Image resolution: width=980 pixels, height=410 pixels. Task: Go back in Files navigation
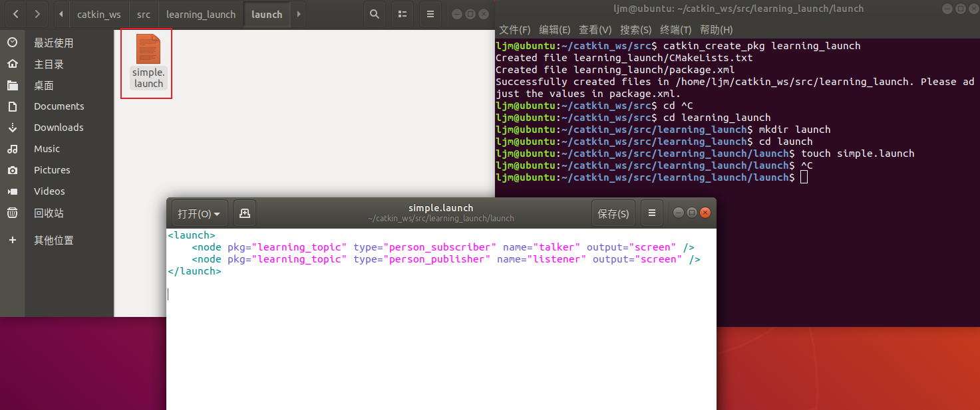point(15,14)
